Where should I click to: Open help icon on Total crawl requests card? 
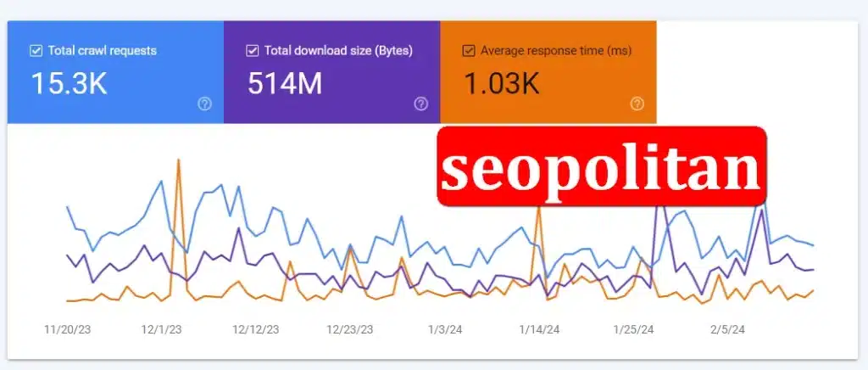[204, 104]
